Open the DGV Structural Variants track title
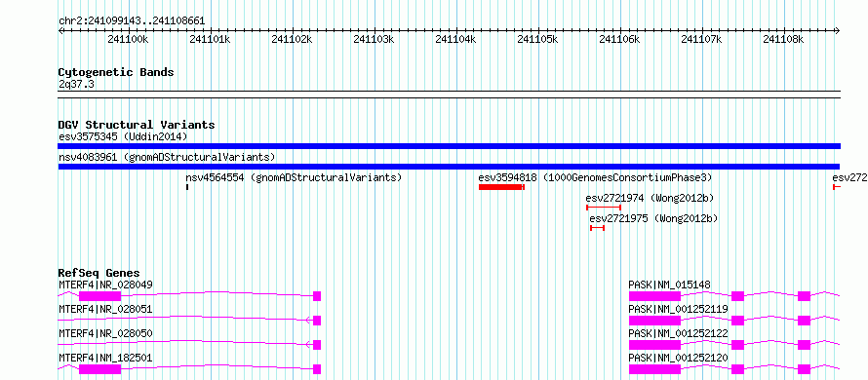This screenshot has height=380, width=868. point(137,125)
